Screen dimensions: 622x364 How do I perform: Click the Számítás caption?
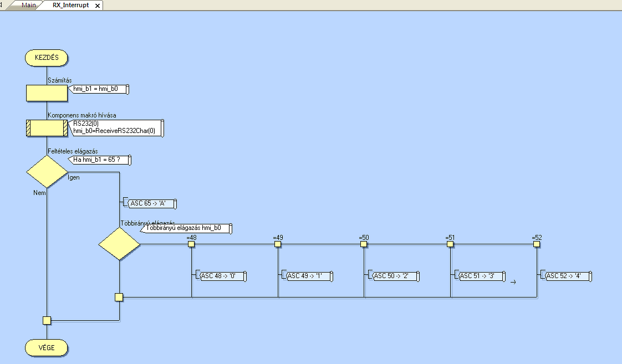[59, 80]
